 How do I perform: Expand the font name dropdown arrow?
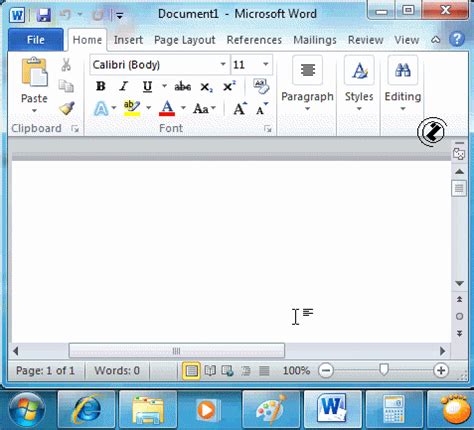(x=223, y=64)
